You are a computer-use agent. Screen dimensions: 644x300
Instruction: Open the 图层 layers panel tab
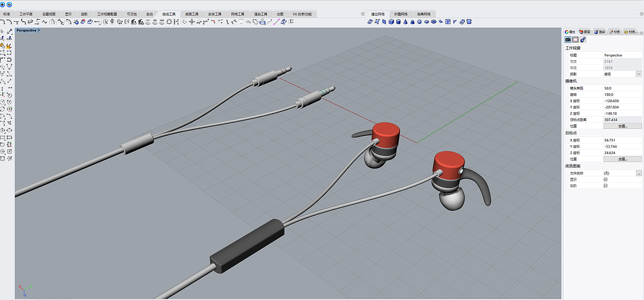585,32
